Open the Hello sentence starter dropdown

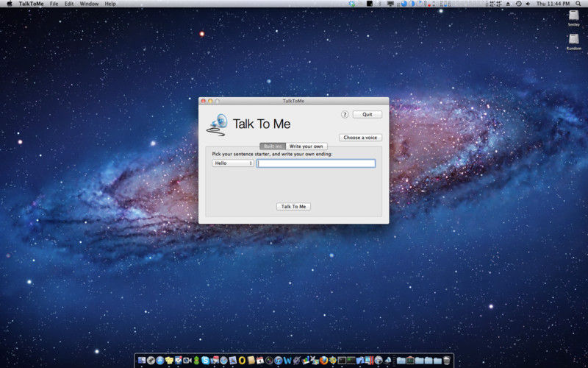pyautogui.click(x=233, y=163)
